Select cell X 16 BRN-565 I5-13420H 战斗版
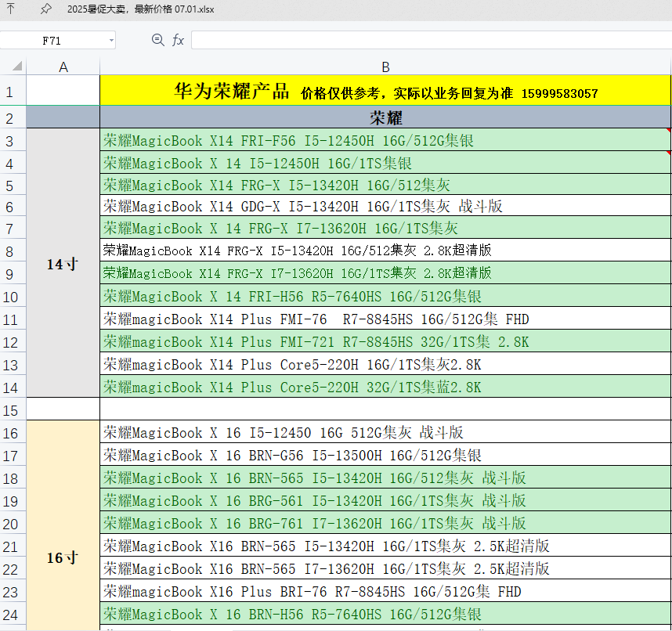 click(x=385, y=478)
